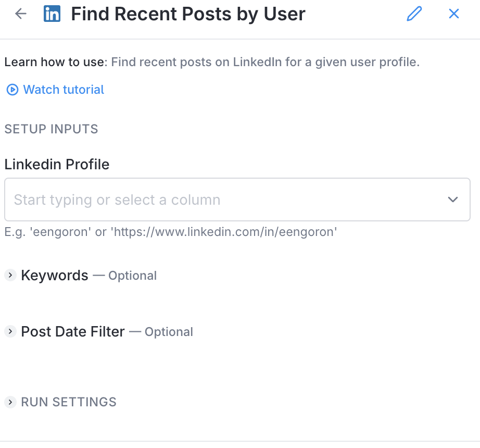Viewport: 480px width, 448px height.
Task: Click the Post Date Filter label
Action: click(73, 332)
